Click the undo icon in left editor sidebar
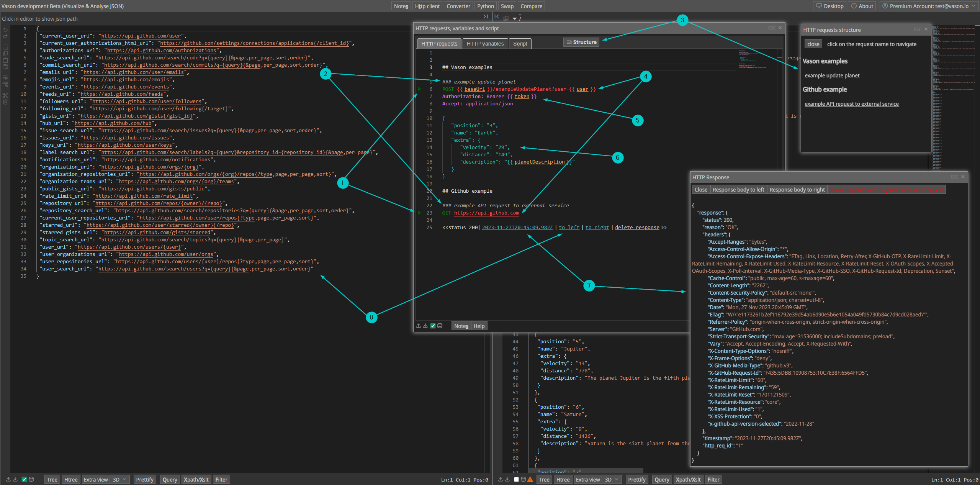The width and height of the screenshot is (980, 485). click(5, 29)
